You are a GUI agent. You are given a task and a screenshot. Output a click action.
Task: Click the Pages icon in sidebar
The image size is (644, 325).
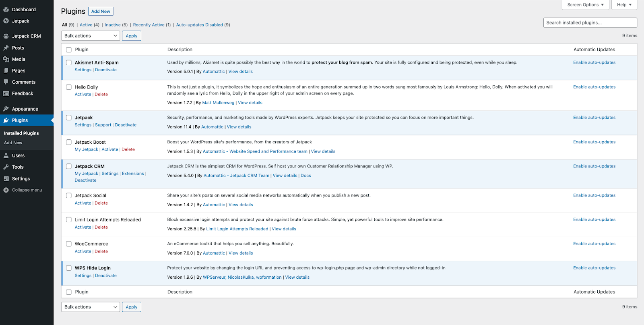6,70
